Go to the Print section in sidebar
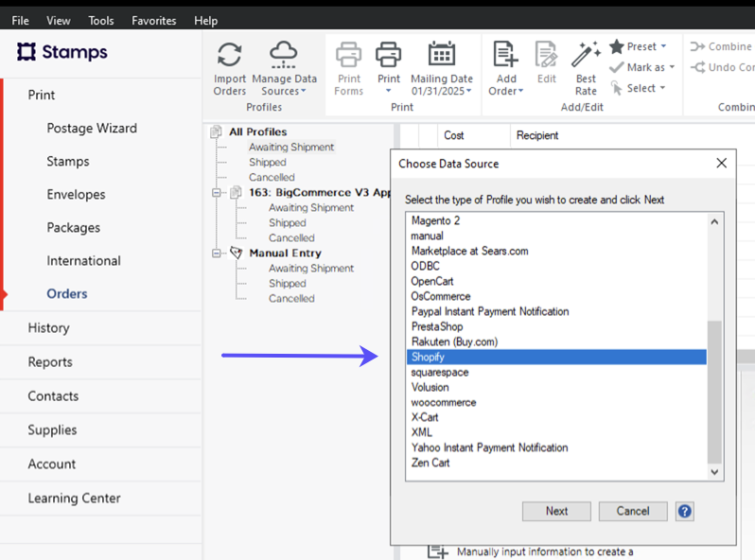 42,95
